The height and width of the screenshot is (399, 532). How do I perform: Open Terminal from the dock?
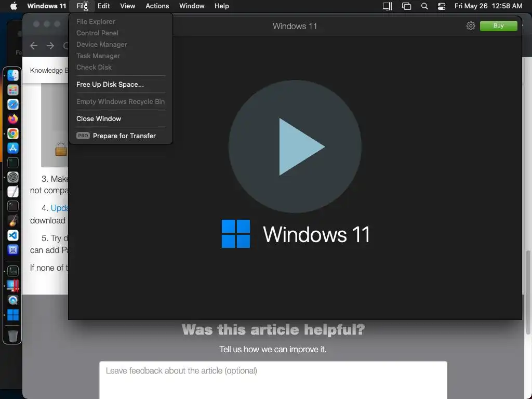point(13,206)
